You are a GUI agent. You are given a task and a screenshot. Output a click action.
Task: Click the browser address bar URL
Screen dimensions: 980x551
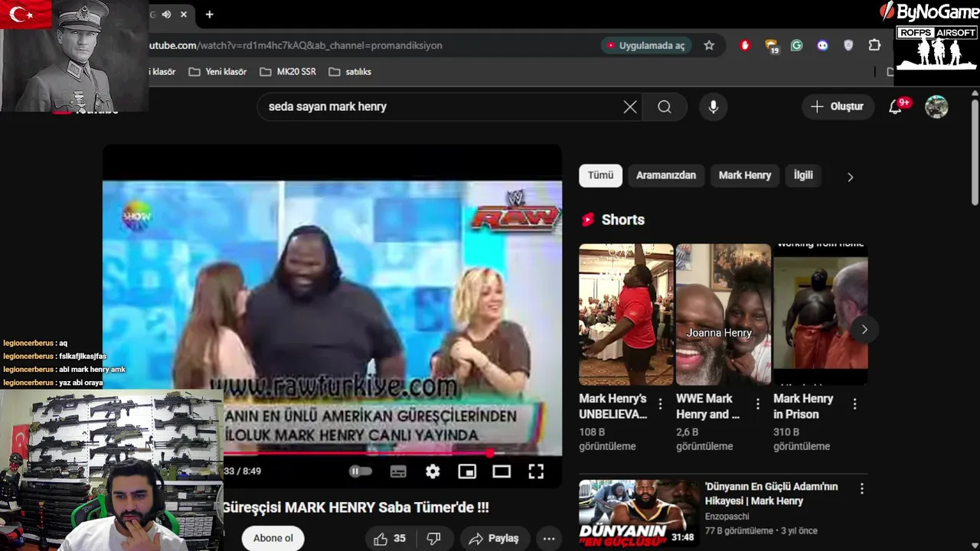tap(295, 46)
